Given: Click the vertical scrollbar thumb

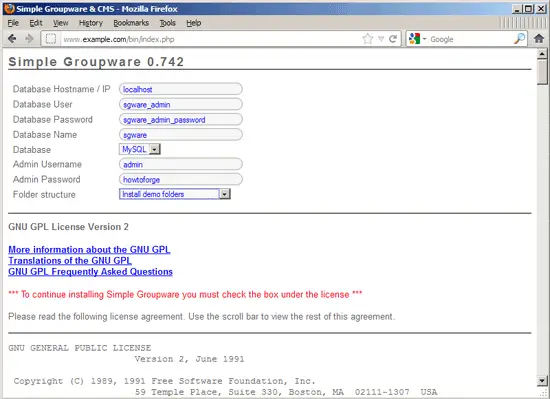Looking at the screenshot, I should click(x=542, y=72).
